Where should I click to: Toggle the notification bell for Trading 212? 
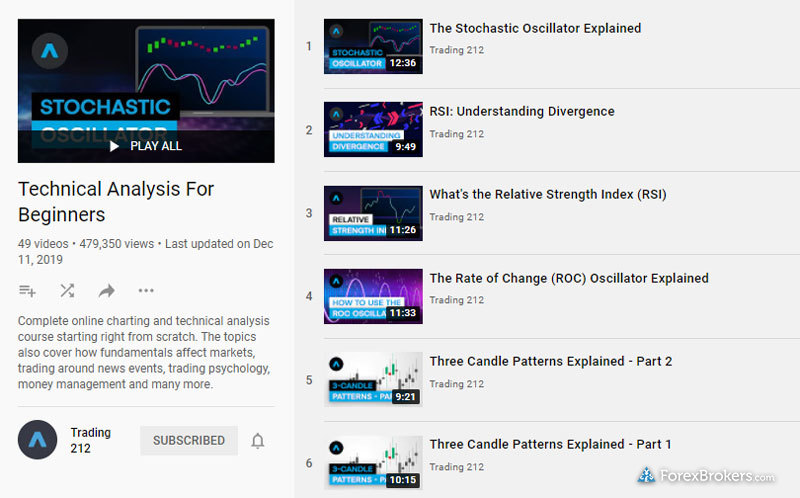(258, 441)
